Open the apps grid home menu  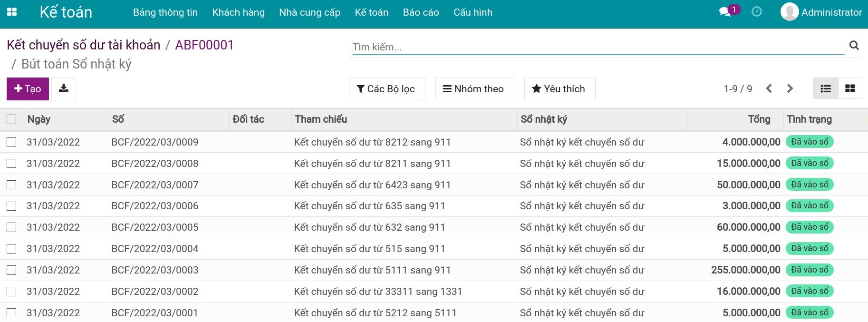pos(12,12)
